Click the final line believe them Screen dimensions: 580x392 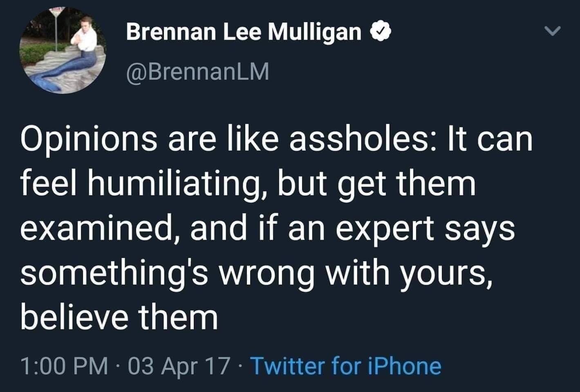point(119,318)
